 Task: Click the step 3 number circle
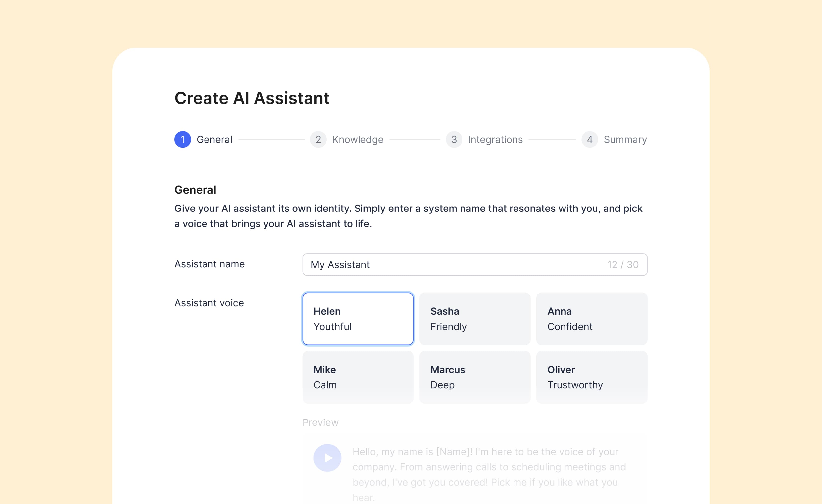[x=454, y=139]
